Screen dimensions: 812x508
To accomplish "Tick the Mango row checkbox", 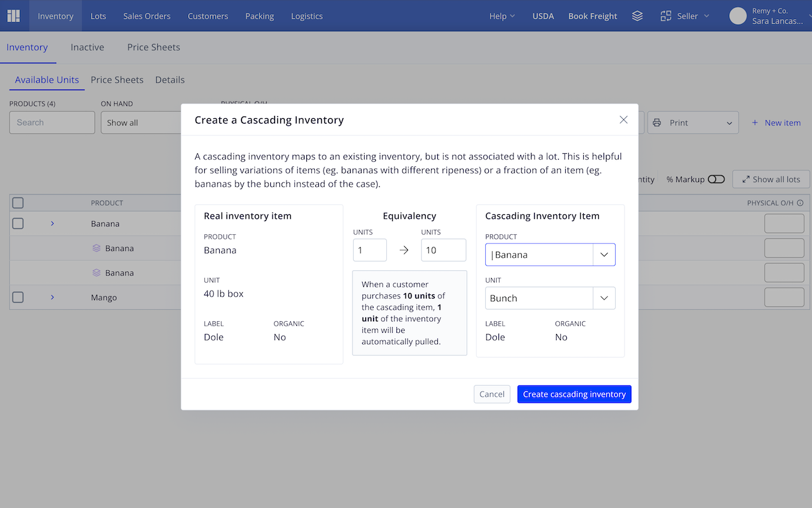I will click(x=18, y=297).
